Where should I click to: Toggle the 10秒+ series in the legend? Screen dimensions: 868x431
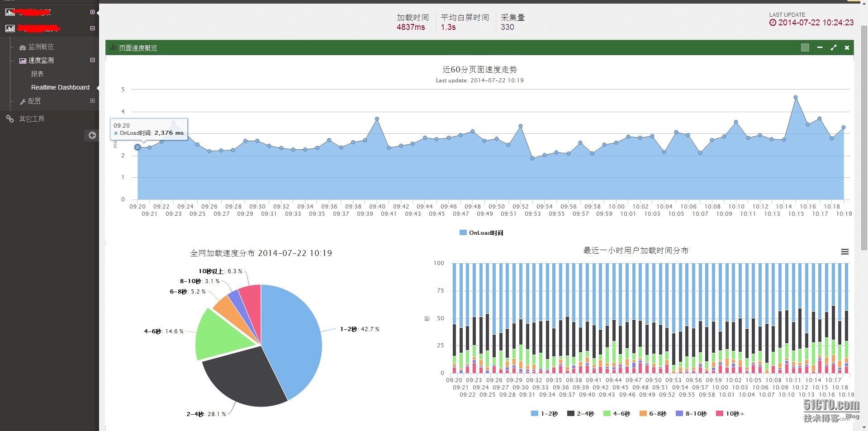[x=730, y=413]
